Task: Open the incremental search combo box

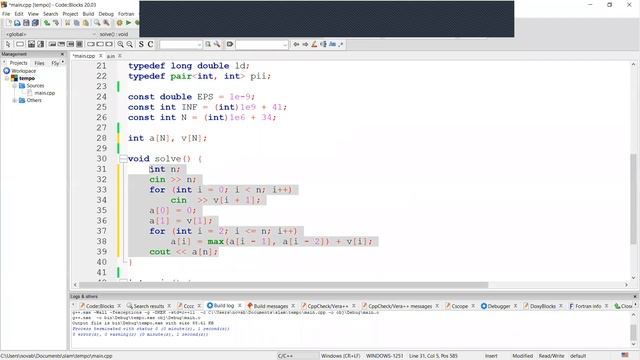Action: click(x=262, y=44)
